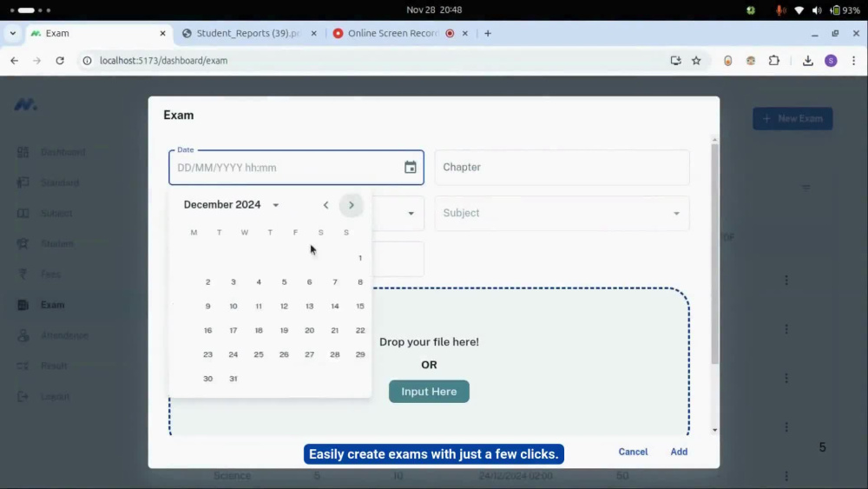
Task: Open Result in the sidebar
Action: 54,366
